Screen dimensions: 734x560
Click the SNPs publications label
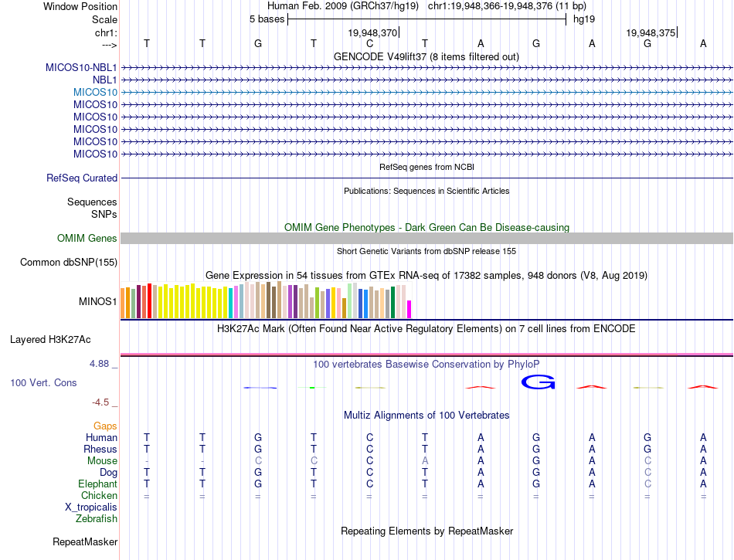(104, 214)
